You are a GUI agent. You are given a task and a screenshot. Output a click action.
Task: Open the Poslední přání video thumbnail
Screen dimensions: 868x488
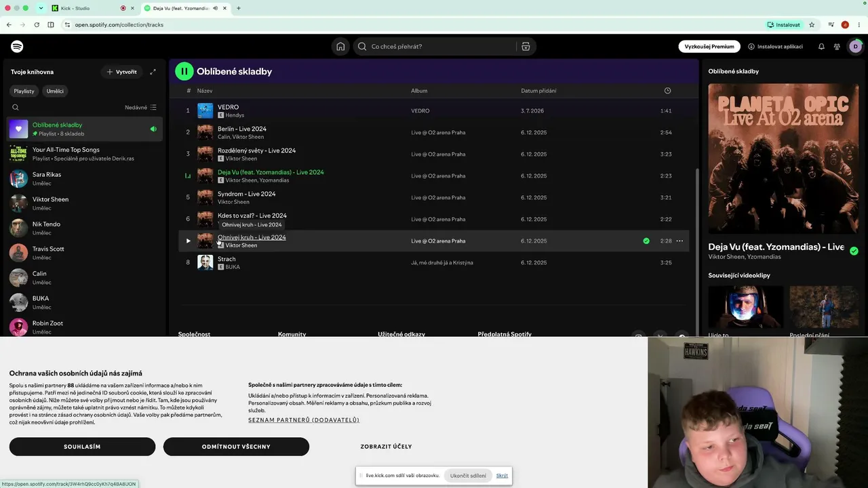[x=825, y=306]
